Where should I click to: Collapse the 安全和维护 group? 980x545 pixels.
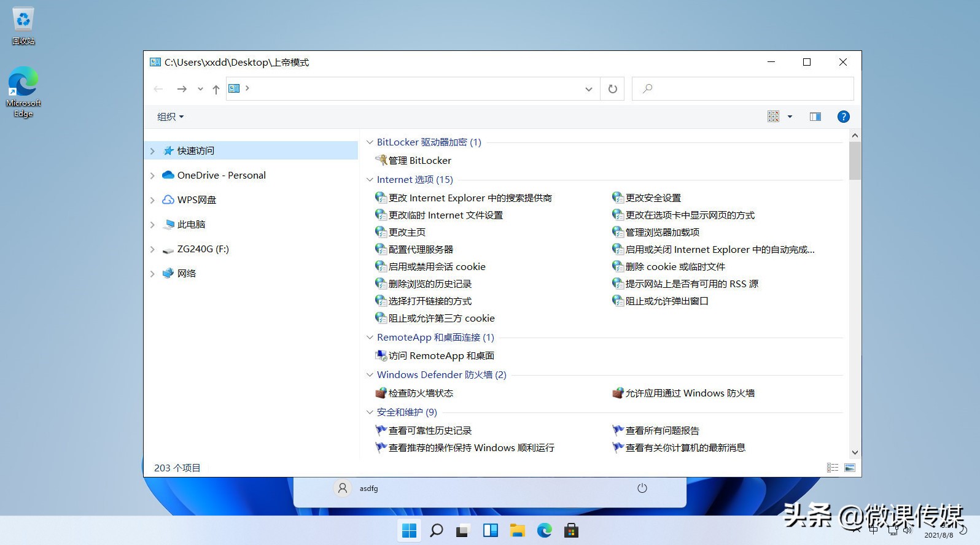pyautogui.click(x=370, y=412)
